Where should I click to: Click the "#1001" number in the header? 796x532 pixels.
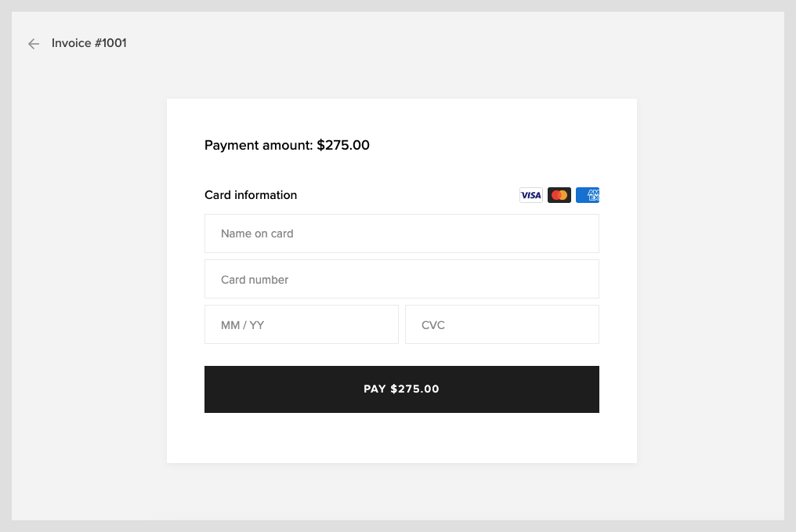(x=110, y=43)
